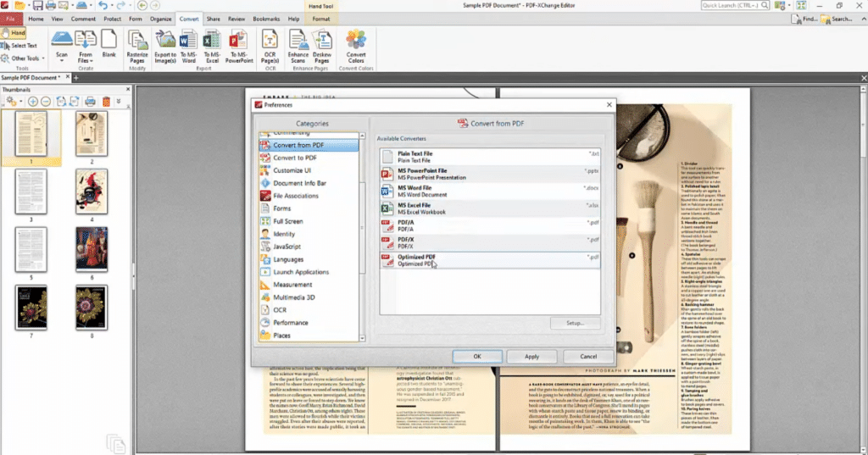
Task: Click the Open folder icon in quick access toolbar
Action: point(19,6)
